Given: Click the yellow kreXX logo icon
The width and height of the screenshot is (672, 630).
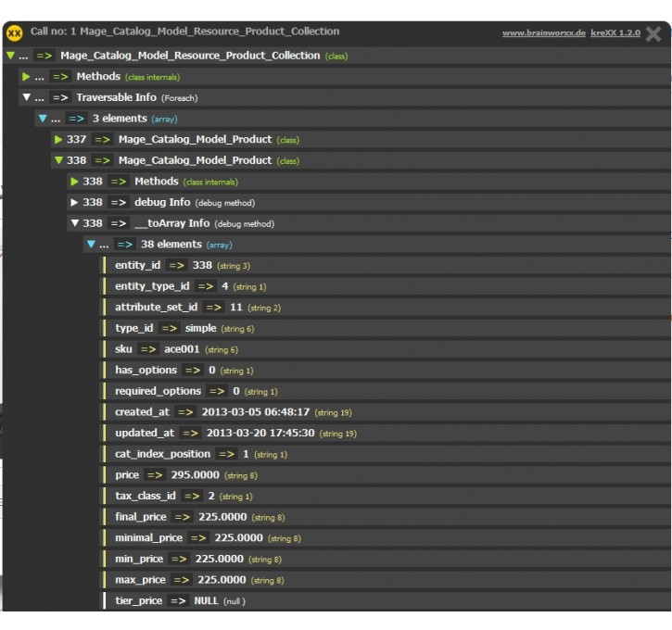Looking at the screenshot, I should pos(15,32).
